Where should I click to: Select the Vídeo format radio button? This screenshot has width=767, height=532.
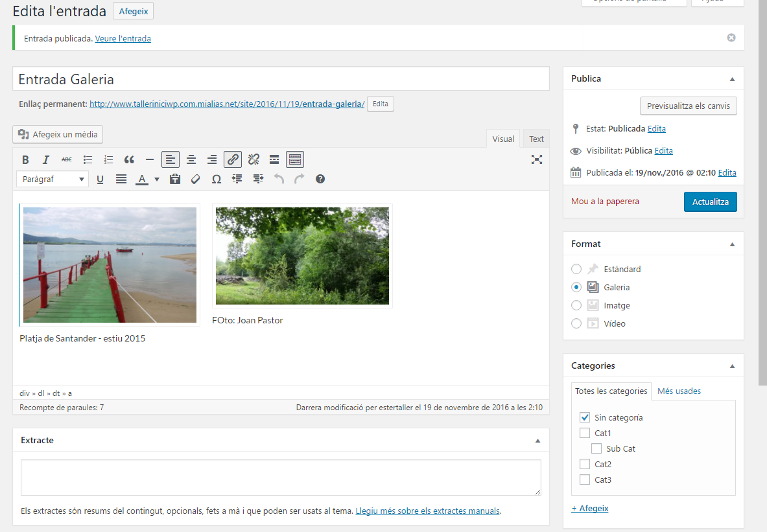click(576, 323)
